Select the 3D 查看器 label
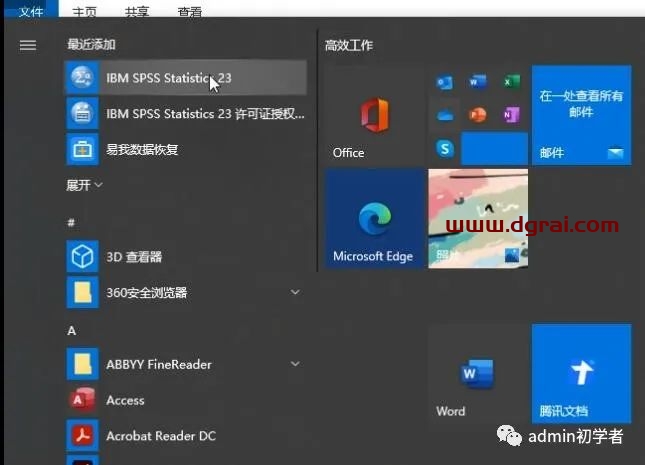Screen dimensions: 645x465 [x=134, y=257]
